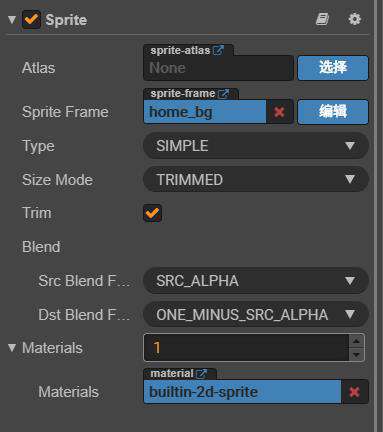Screen dimensions: 383x432
Task: Uncheck the Trim checkbox
Action: [x=152, y=213]
